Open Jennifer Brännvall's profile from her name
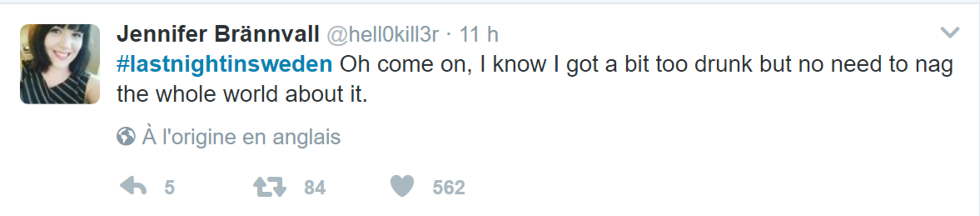The image size is (980, 216). pyautogui.click(x=218, y=34)
